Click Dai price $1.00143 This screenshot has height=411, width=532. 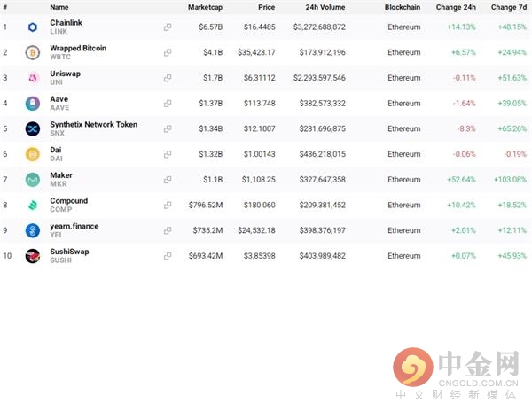260,154
